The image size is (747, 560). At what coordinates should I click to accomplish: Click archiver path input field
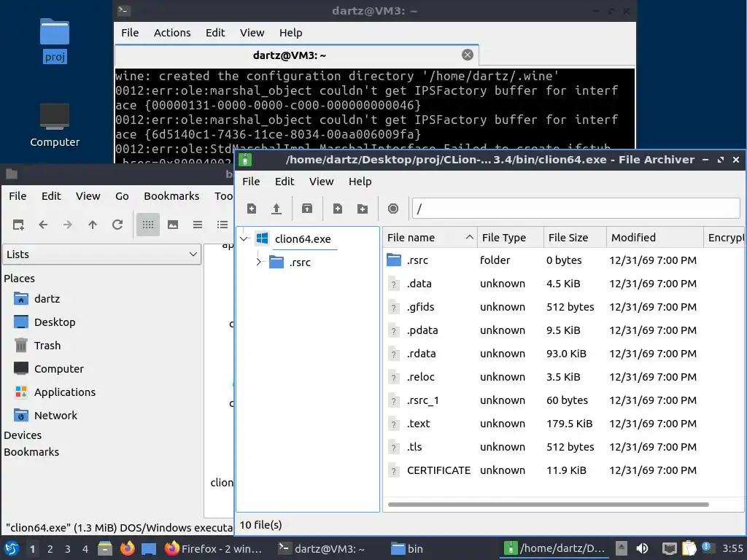tap(576, 209)
